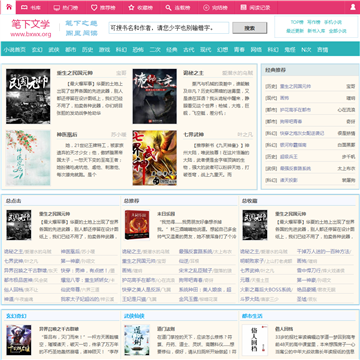
Task: Select the 游戏 category in teal menu
Action: (x=104, y=50)
